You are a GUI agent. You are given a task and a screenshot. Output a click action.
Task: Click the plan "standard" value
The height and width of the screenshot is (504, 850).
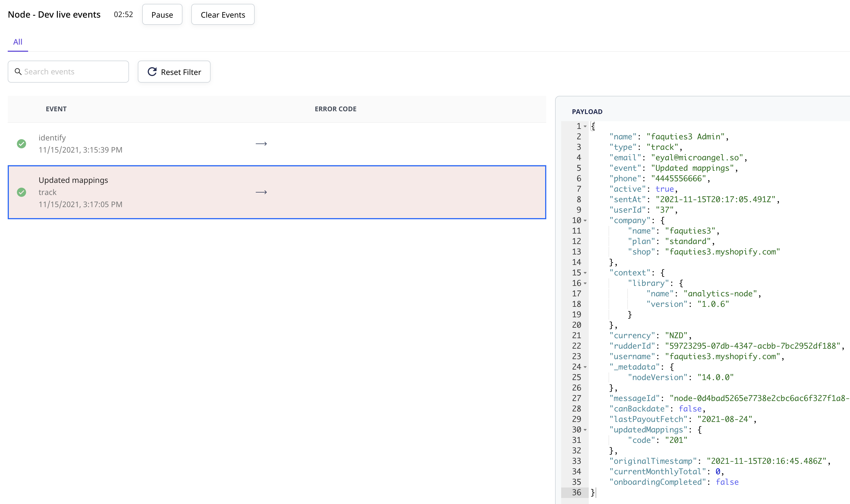(688, 242)
